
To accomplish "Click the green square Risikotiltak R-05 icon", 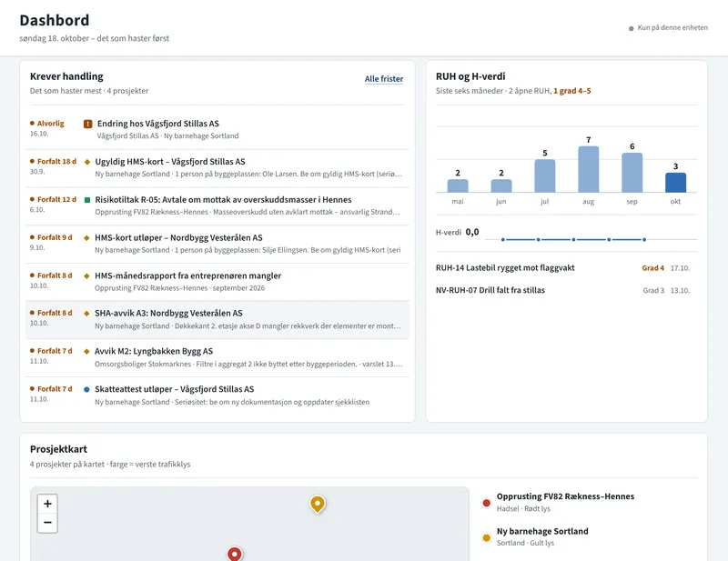I will pyautogui.click(x=86, y=200).
